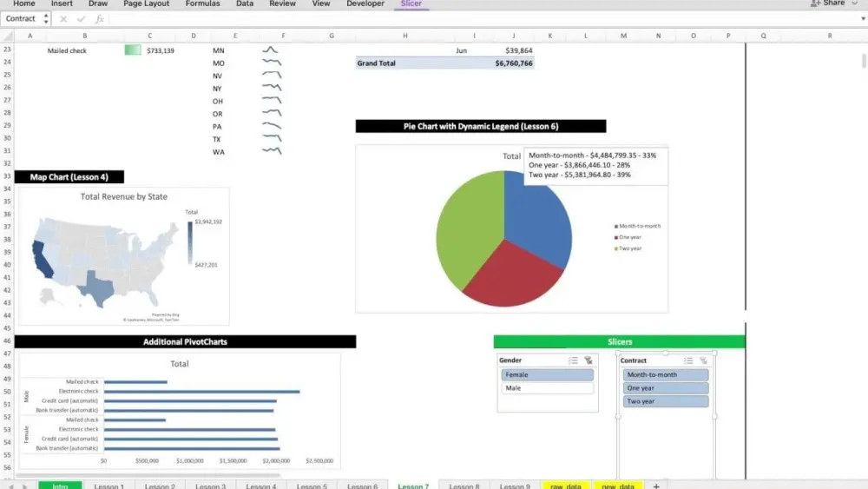Open the Insert ribbon tab
Screen dimensions: 868x489
pos(62,3)
